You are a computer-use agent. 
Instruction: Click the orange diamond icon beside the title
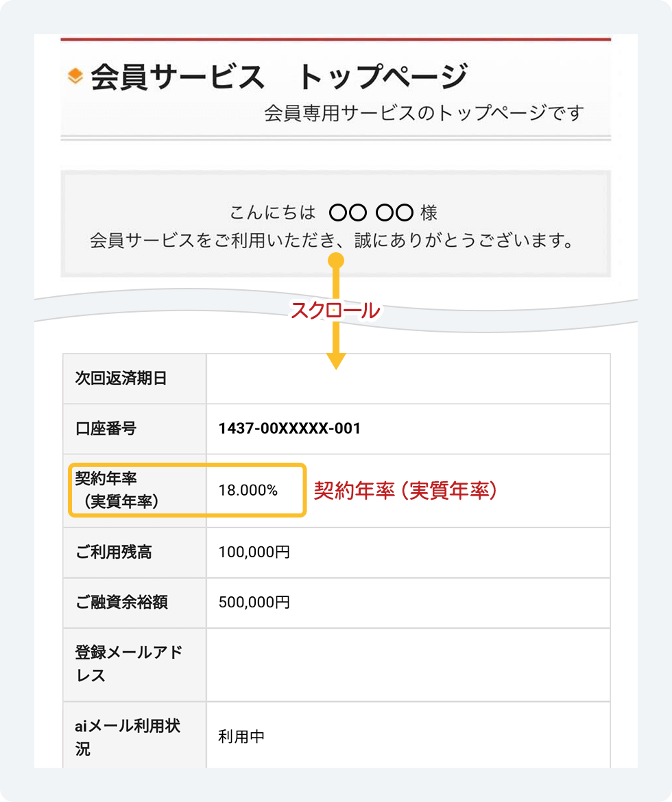point(75,76)
